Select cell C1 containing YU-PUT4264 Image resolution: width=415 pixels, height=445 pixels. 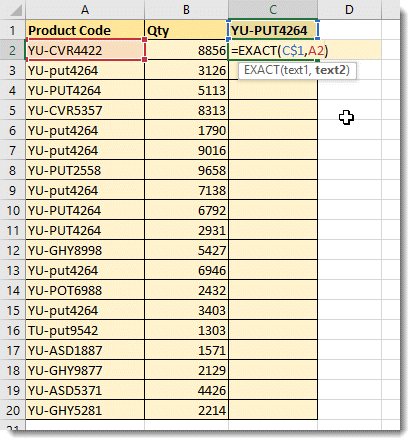coord(273,30)
